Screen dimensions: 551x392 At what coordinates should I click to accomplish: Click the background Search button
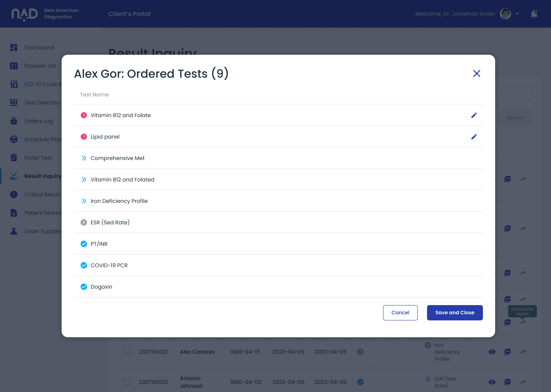coord(515,118)
